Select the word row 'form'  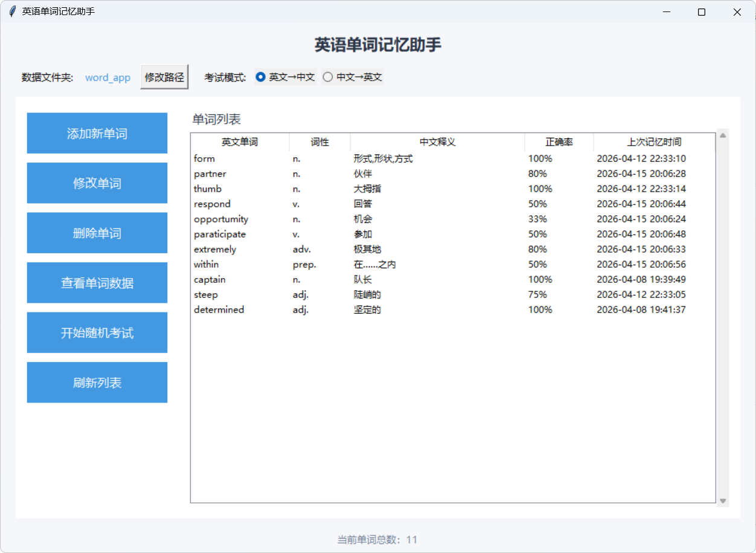pos(453,158)
